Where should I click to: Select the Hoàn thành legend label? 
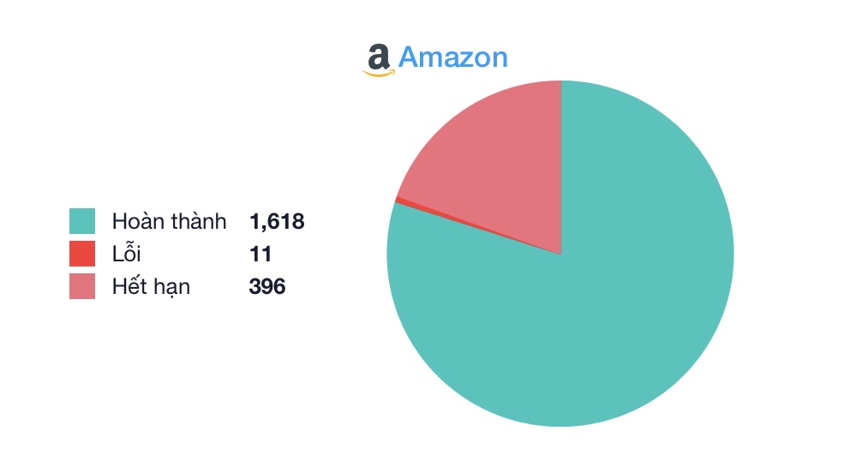169,221
